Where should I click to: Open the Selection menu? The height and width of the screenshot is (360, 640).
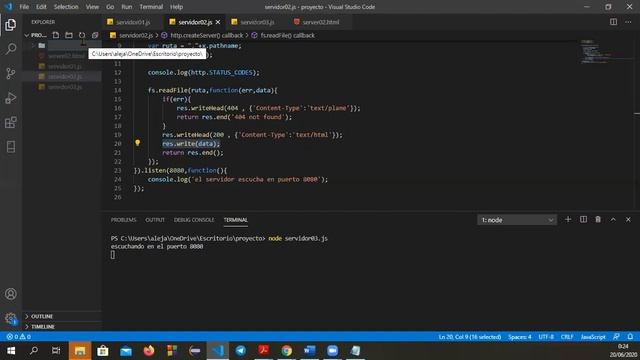(66, 7)
